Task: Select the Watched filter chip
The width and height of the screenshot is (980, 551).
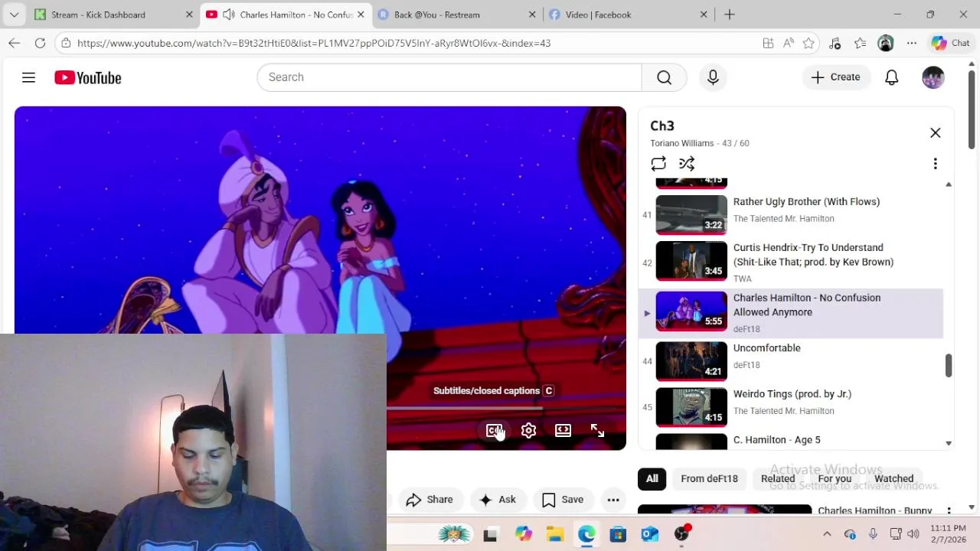Action: (x=893, y=478)
